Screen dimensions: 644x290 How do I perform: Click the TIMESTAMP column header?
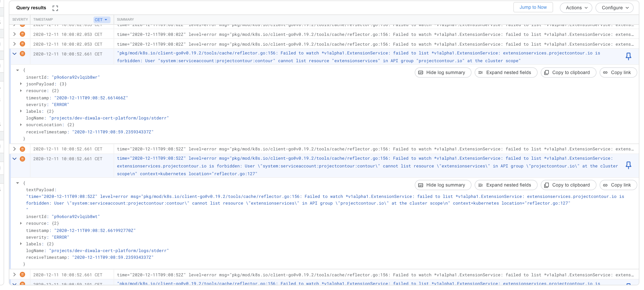(43, 19)
